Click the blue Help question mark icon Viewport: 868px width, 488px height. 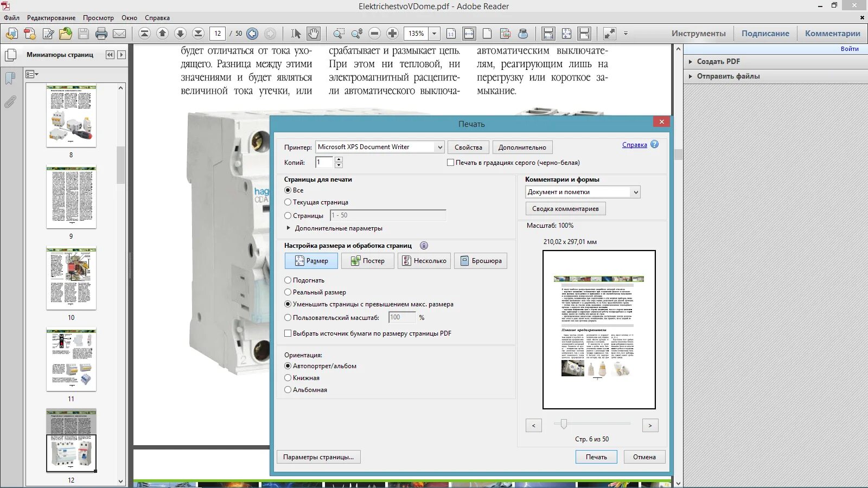(x=654, y=144)
